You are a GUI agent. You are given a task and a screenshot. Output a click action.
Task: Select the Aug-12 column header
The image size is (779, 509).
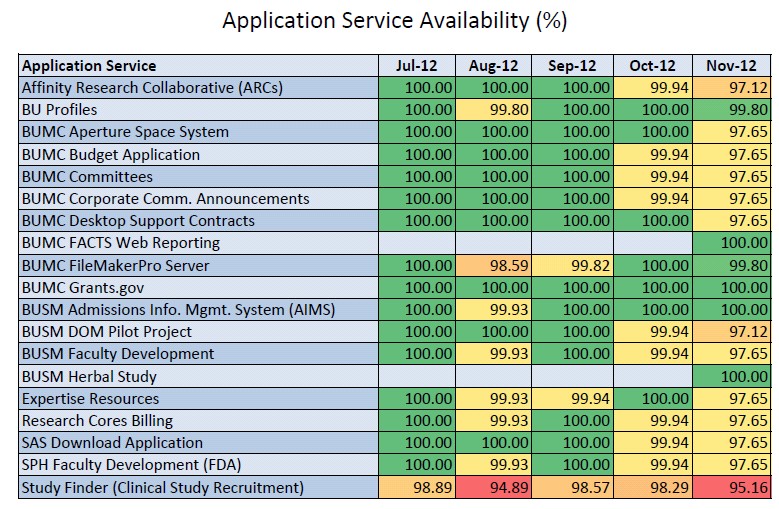click(x=493, y=66)
